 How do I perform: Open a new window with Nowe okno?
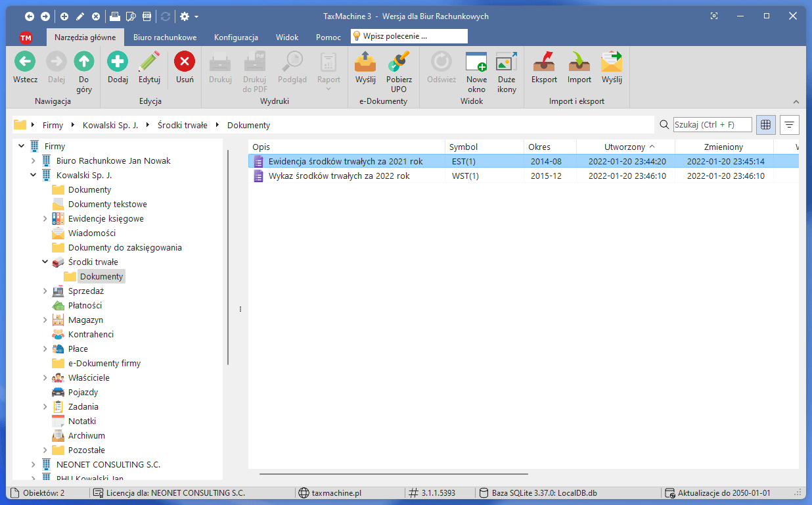coord(476,62)
